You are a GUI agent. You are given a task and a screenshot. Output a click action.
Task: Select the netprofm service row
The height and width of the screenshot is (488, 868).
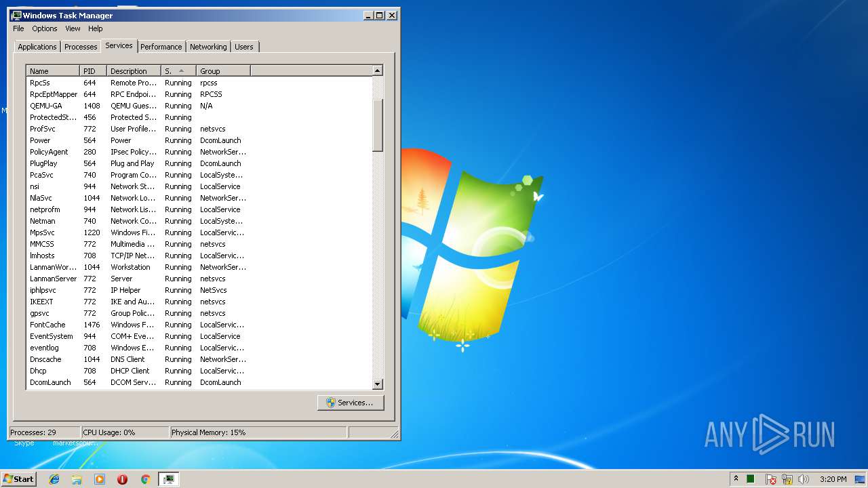tap(199, 209)
